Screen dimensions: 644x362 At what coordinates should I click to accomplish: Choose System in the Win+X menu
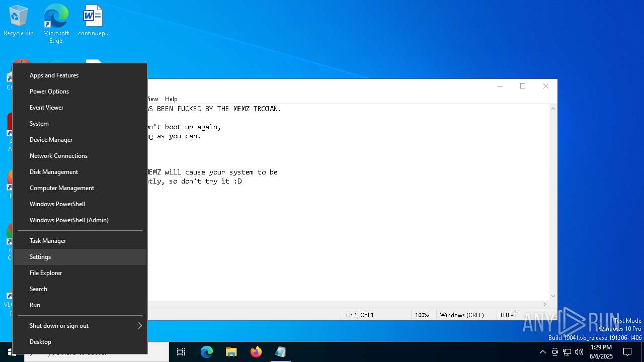pyautogui.click(x=80, y=124)
